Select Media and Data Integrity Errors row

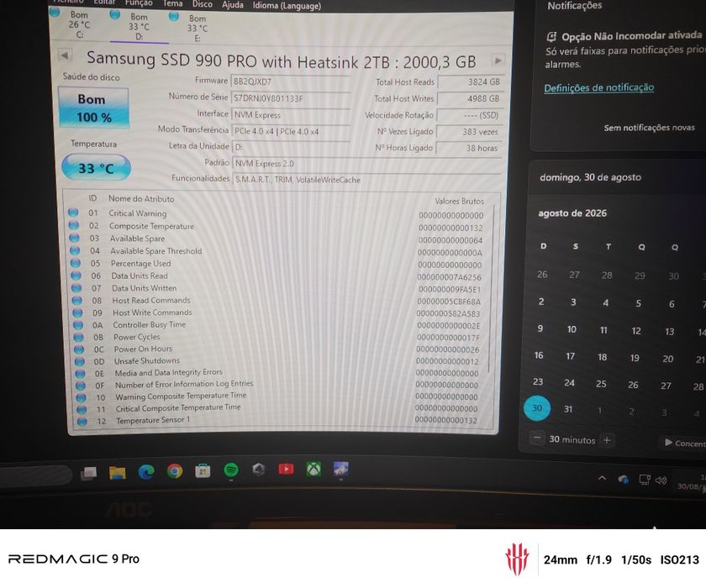pyautogui.click(x=277, y=373)
